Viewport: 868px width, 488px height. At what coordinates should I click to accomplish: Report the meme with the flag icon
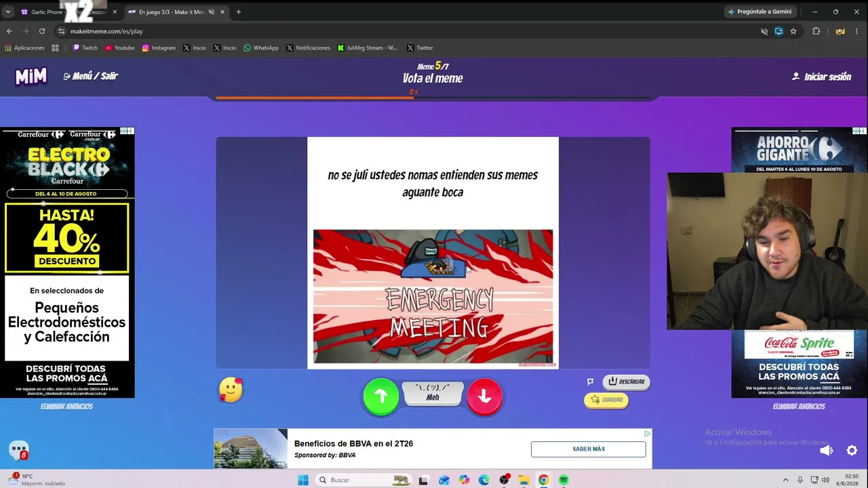(590, 382)
